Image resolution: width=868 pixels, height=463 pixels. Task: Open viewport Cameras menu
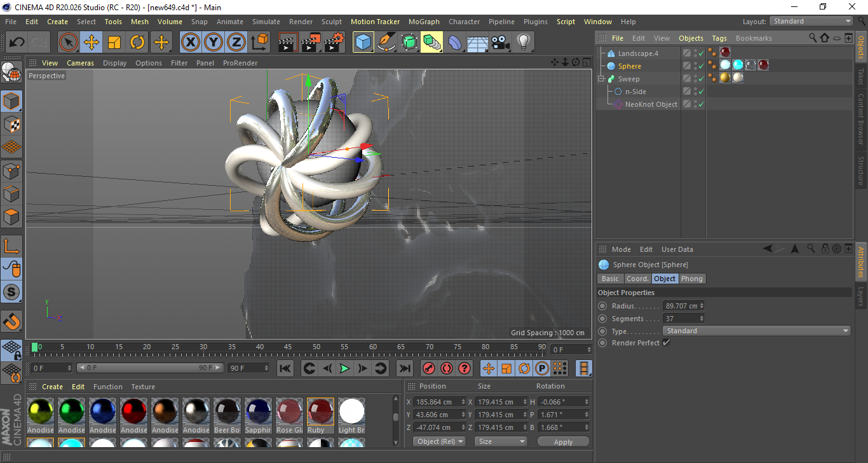(x=80, y=63)
